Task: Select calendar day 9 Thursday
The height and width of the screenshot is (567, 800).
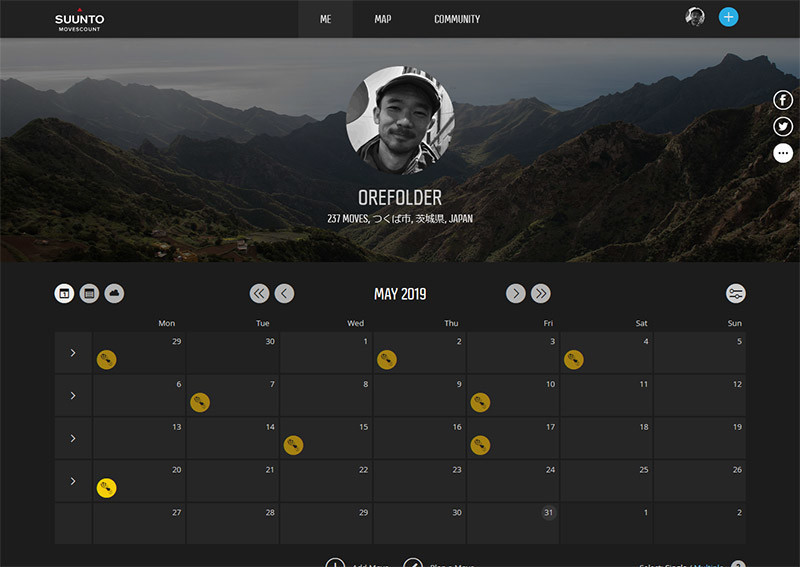Action: tap(419, 396)
